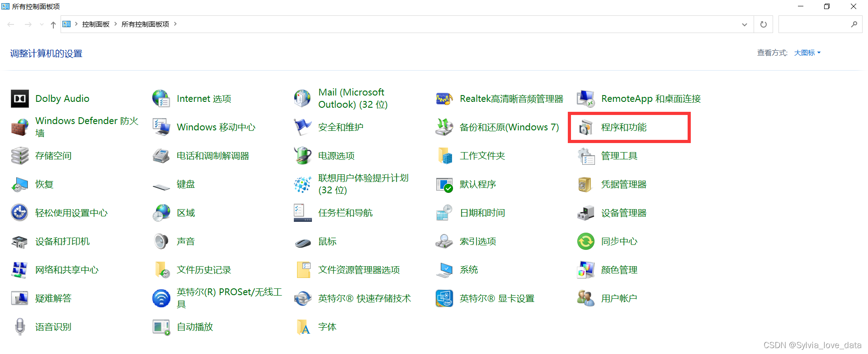Click the 同步中心 green icon
This screenshot has height=354, width=868.
(x=586, y=241)
